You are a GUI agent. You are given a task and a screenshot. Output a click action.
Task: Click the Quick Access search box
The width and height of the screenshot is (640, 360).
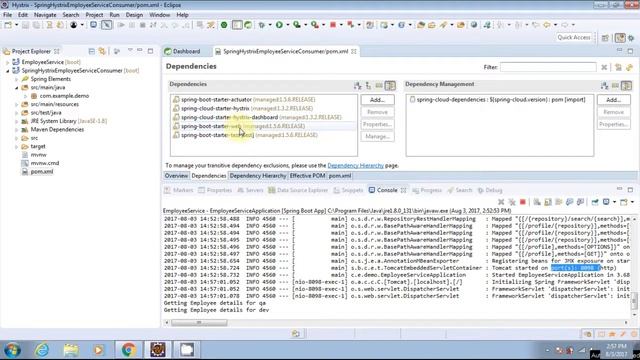574,38
